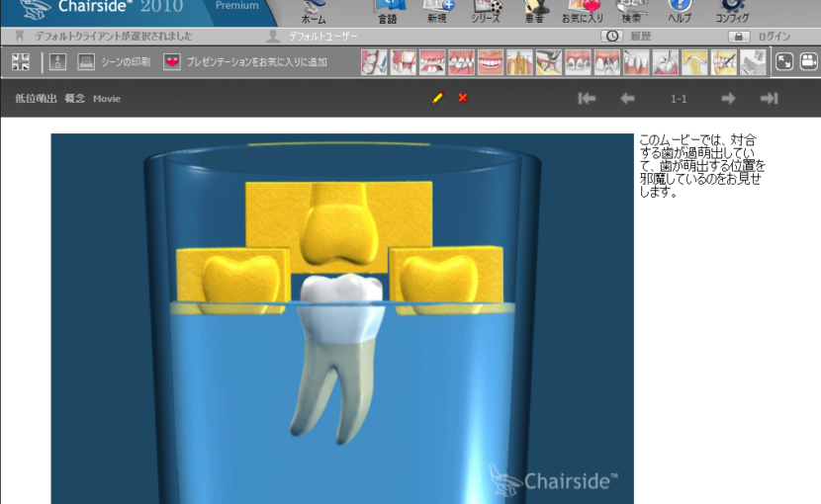The image size is (821, 504).
Task: Click the tooth client icon in status bar
Action: pos(20,37)
